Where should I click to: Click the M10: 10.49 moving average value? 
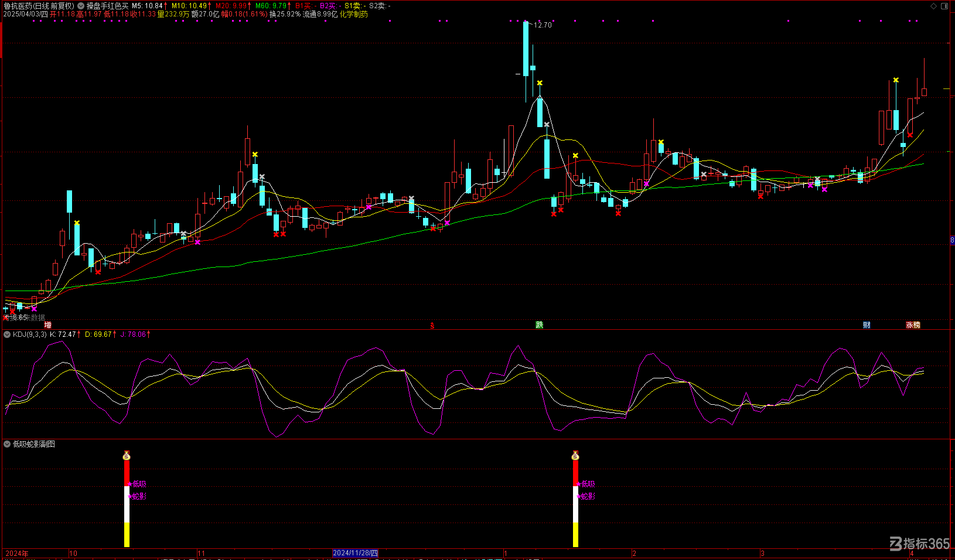pos(189,6)
